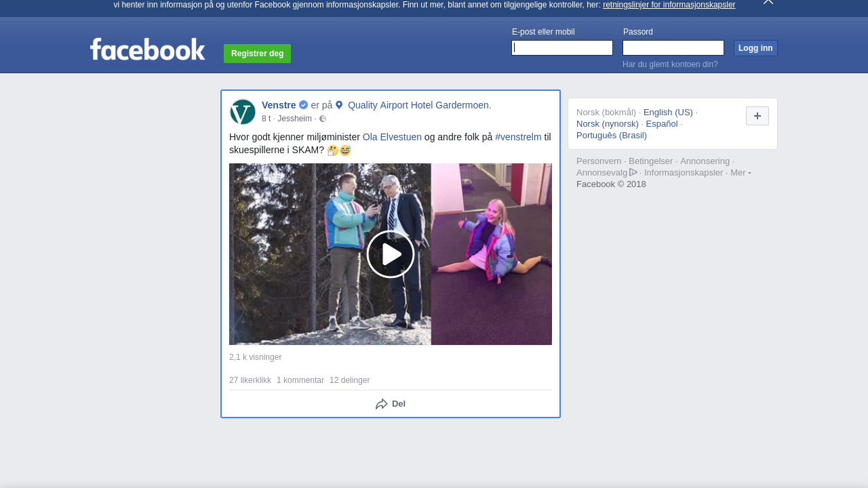Click the Del share text
This screenshot has width=868, height=488.
[399, 404]
